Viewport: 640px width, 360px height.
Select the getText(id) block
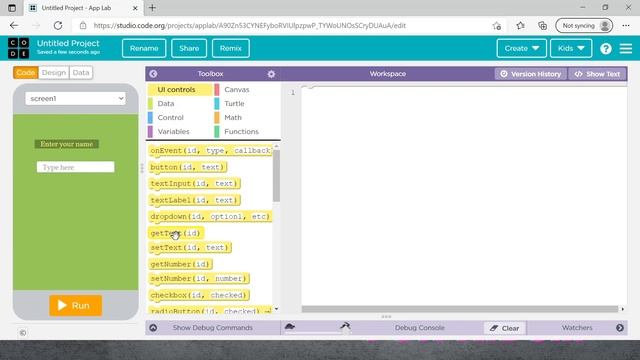click(x=176, y=233)
